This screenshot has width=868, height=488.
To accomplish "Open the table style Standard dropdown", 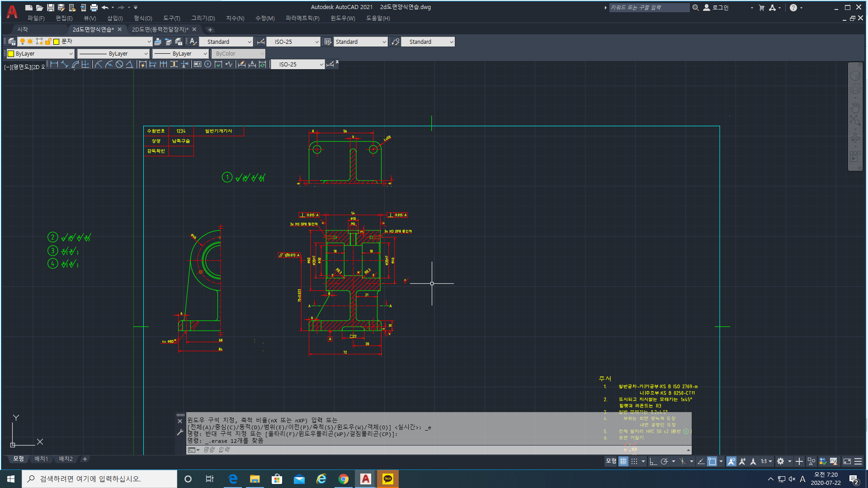I will 361,42.
